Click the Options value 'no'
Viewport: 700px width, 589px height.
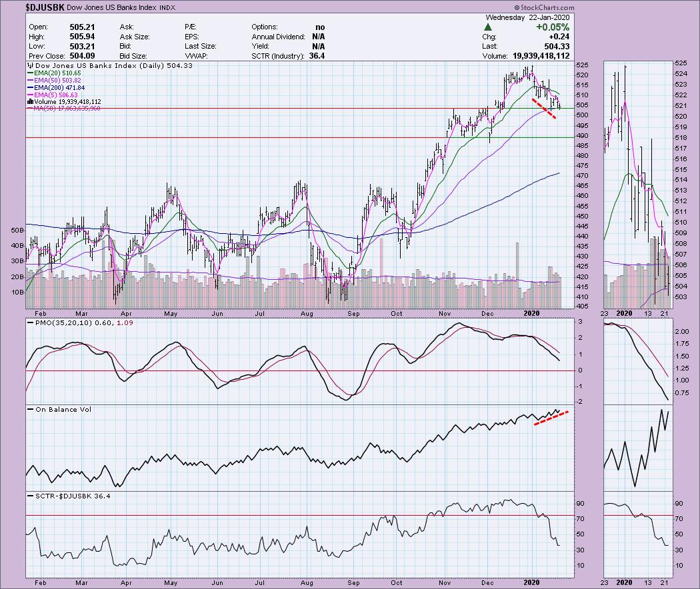(320, 27)
